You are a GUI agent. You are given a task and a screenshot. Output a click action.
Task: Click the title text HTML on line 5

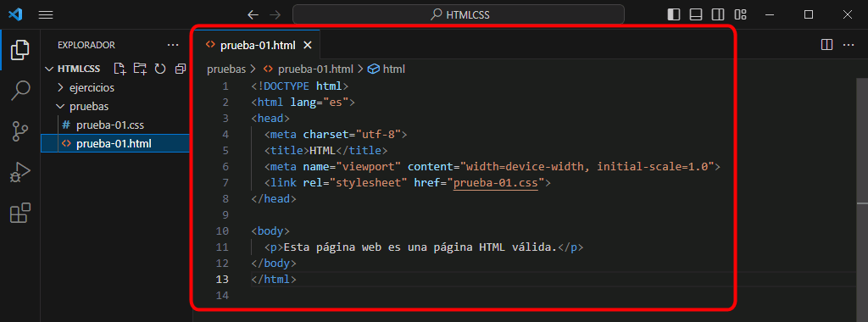click(323, 151)
